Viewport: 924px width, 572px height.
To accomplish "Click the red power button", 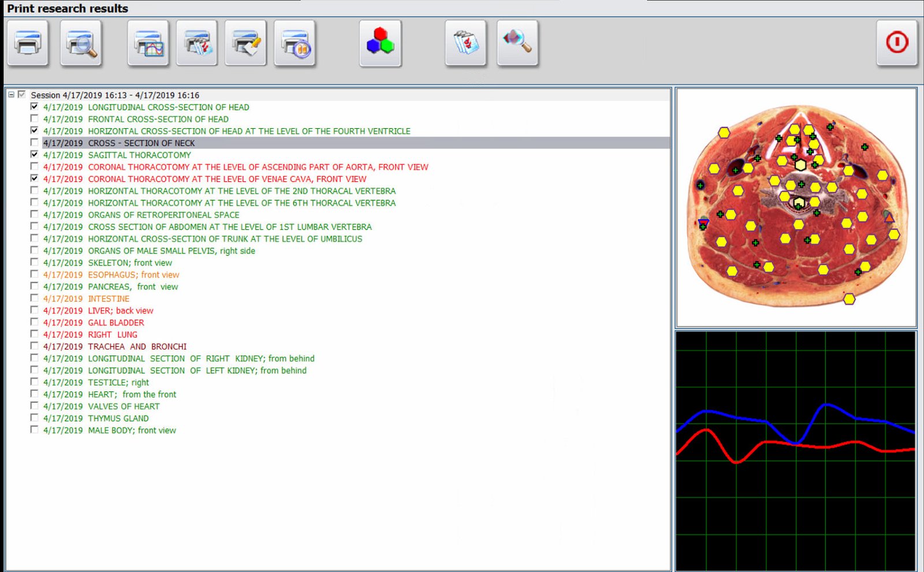I will pyautogui.click(x=897, y=43).
